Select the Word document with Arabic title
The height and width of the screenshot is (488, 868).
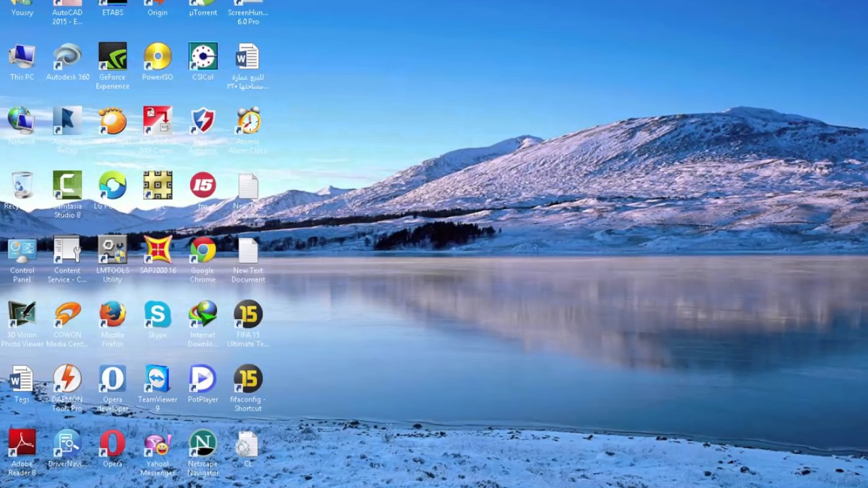(248, 66)
